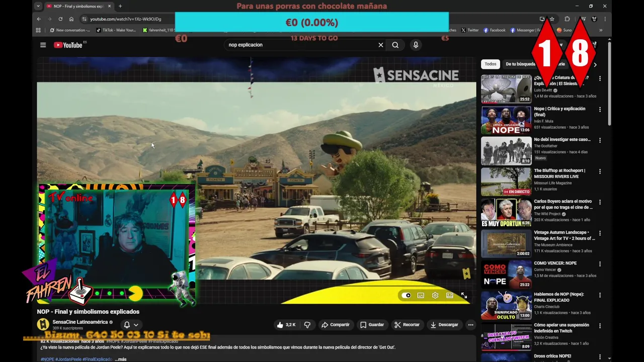Open No debí investigar este caso thumbnail
644x362 pixels.
point(506,151)
